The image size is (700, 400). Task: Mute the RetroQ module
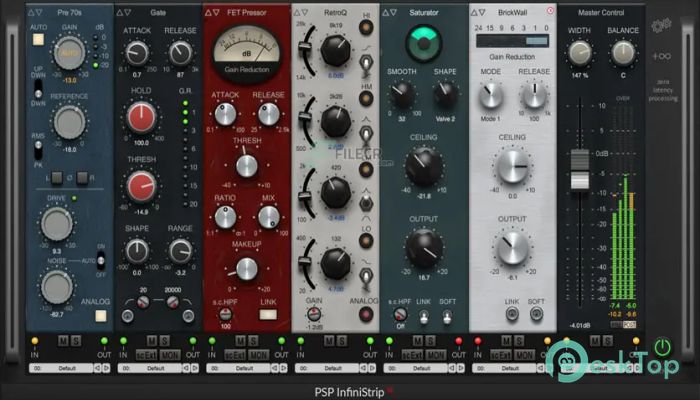tap(329, 341)
